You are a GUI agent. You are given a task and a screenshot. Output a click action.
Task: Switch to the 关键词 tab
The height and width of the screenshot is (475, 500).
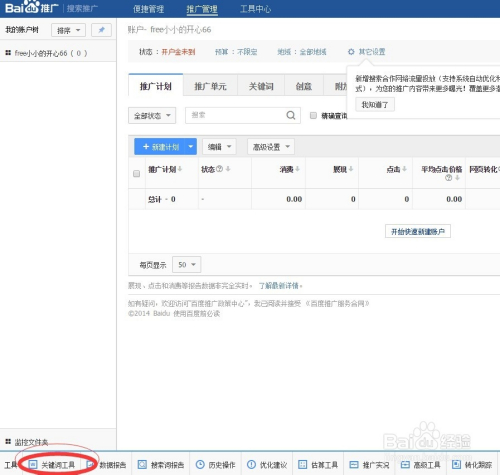click(261, 86)
